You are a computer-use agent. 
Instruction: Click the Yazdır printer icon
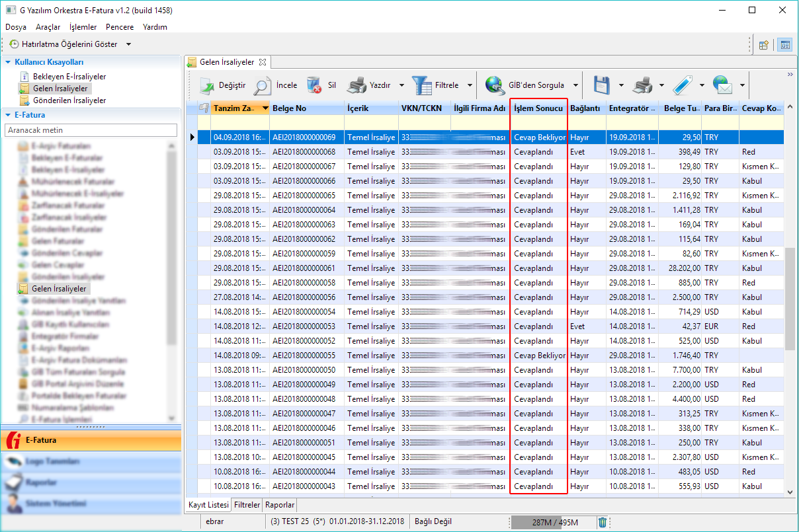click(357, 85)
